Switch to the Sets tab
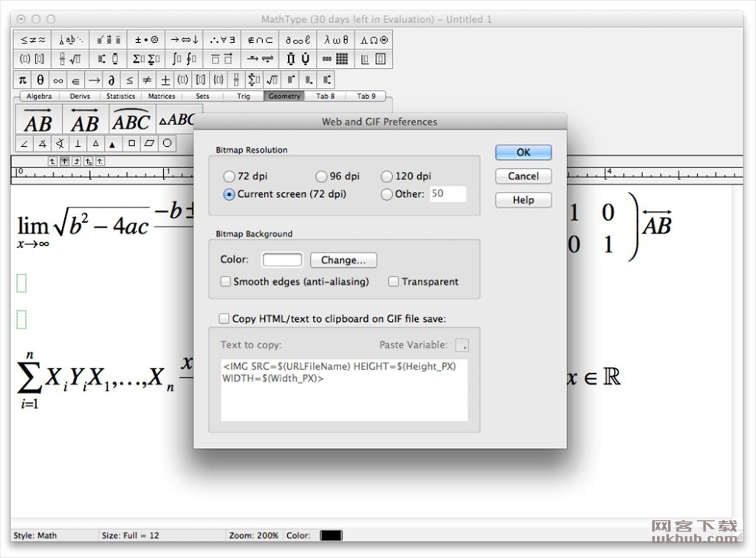 click(x=202, y=96)
